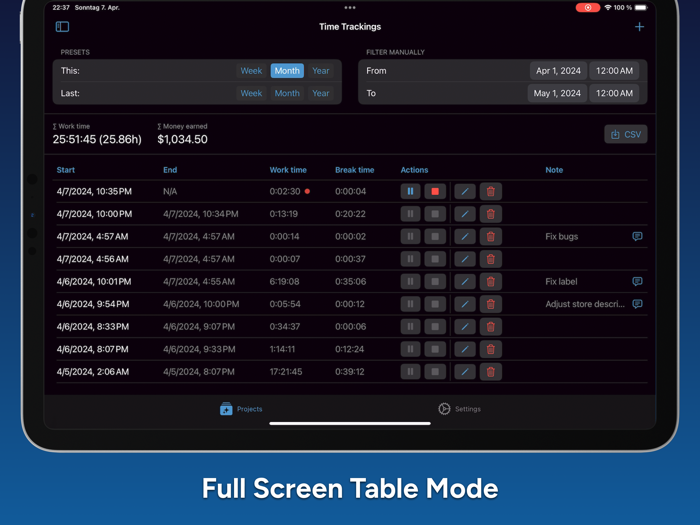Click the work time 6:19:08 cell

284,282
